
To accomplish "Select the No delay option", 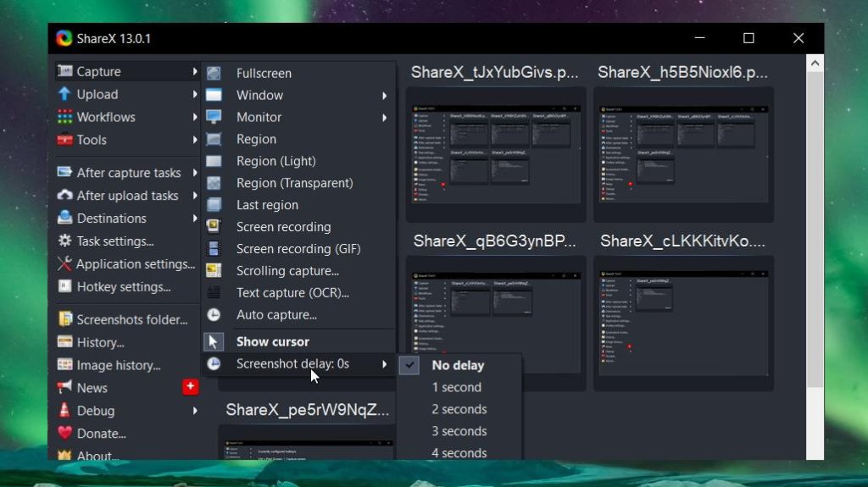I will pos(457,365).
